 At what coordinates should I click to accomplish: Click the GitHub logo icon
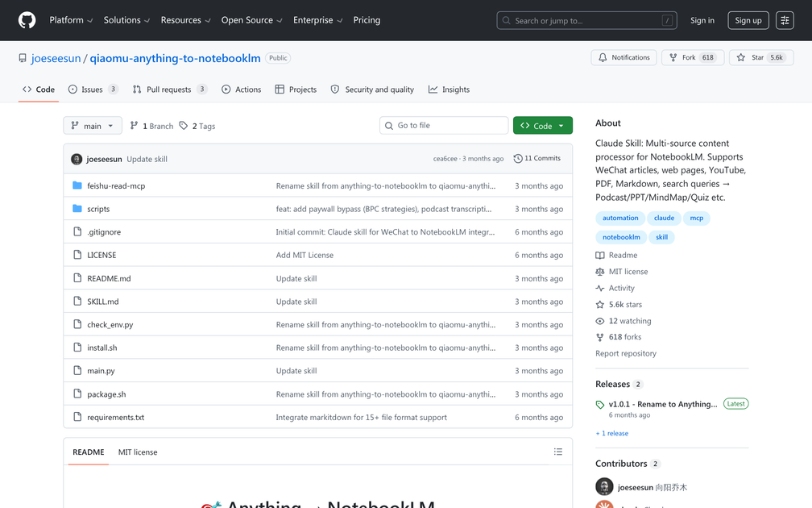point(27,20)
